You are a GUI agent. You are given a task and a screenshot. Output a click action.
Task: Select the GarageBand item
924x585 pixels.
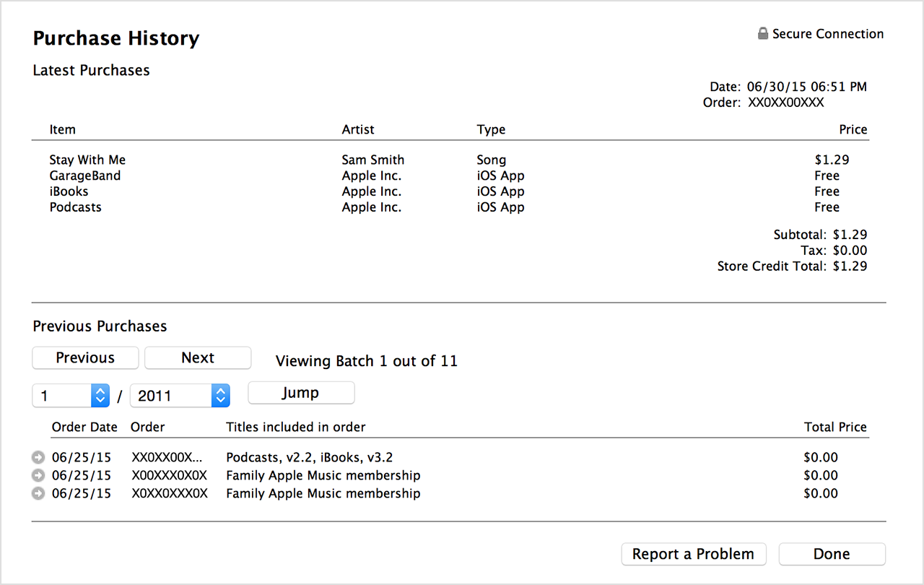[x=85, y=175]
